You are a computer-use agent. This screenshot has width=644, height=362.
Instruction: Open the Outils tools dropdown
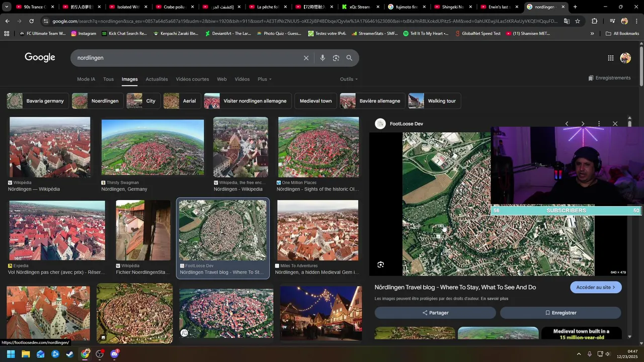pyautogui.click(x=349, y=79)
